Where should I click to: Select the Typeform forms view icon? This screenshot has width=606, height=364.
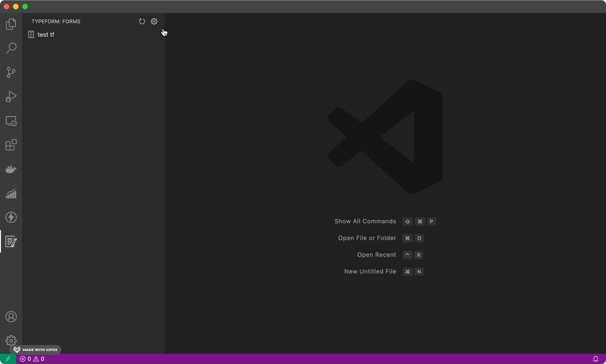click(11, 241)
